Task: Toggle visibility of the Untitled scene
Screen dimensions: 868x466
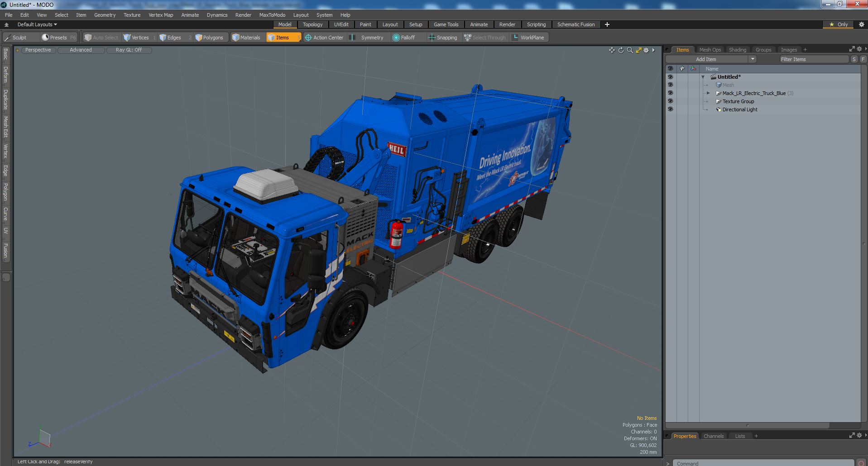Action: pyautogui.click(x=670, y=77)
